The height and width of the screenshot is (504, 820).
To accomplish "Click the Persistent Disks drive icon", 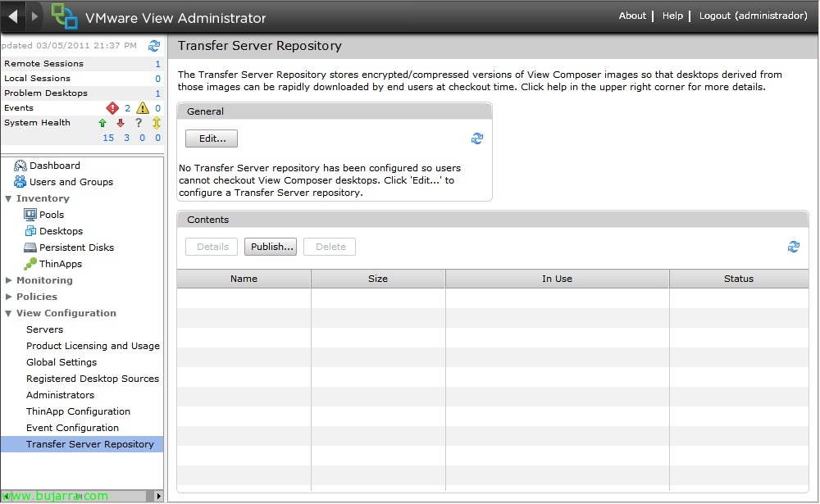I will coord(30,247).
